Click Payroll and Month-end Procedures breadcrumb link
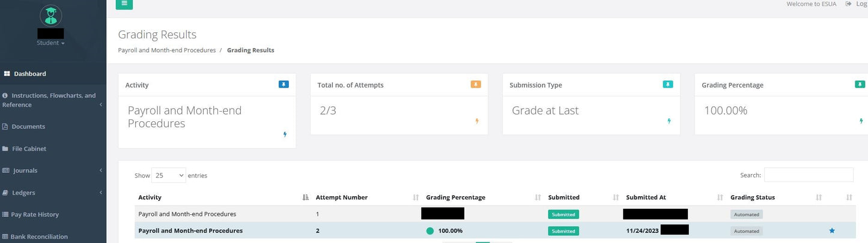Image resolution: width=868 pixels, height=243 pixels. [x=166, y=50]
